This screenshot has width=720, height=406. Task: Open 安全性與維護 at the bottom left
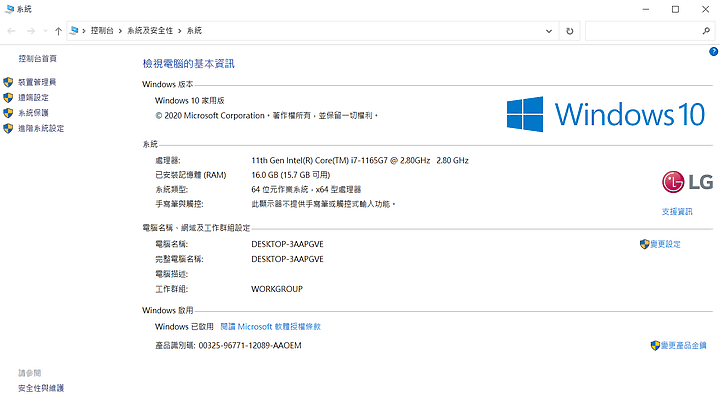41,388
